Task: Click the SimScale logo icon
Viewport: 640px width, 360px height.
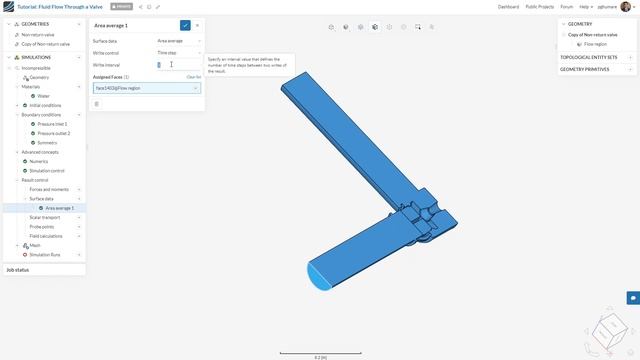Action: click(x=8, y=7)
